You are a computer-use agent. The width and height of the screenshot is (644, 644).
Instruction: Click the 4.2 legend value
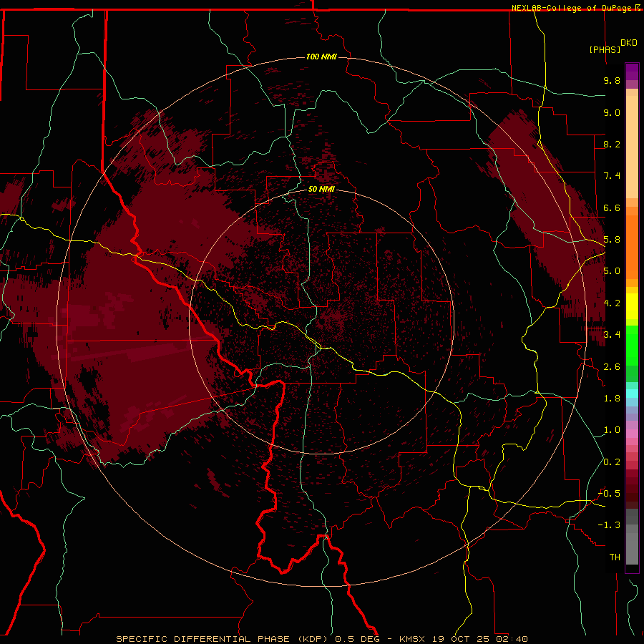pyautogui.click(x=612, y=303)
